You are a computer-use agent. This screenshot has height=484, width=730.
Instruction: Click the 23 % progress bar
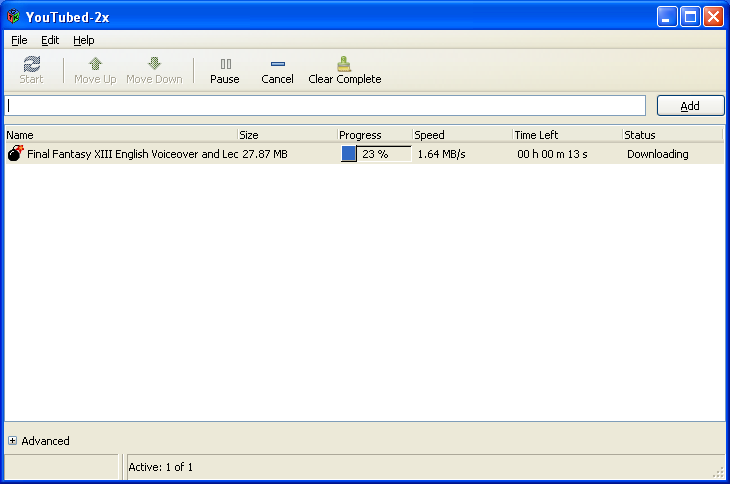click(375, 154)
